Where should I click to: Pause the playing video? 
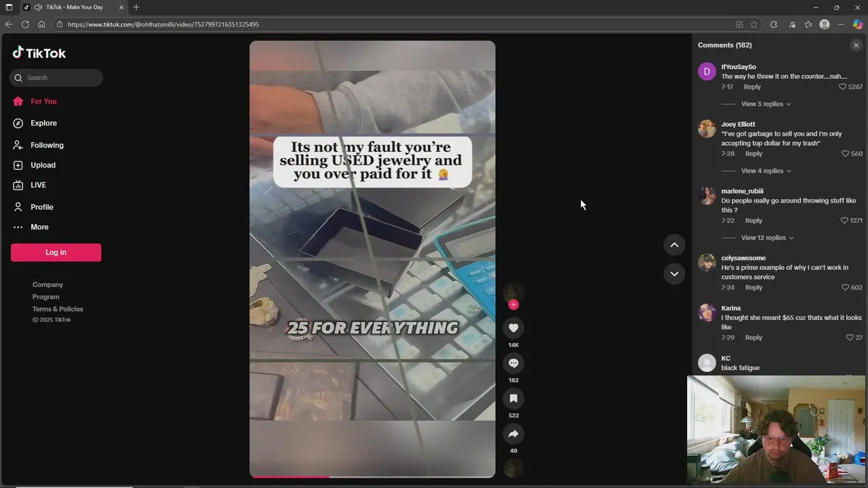click(x=372, y=259)
